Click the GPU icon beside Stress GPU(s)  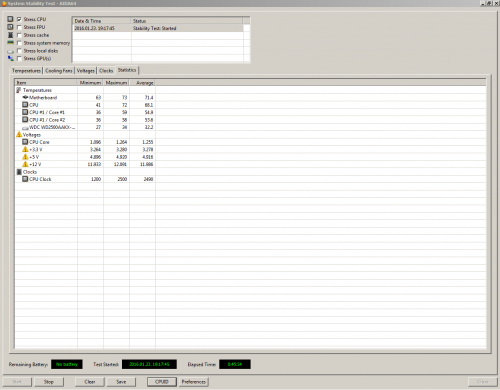[10, 59]
